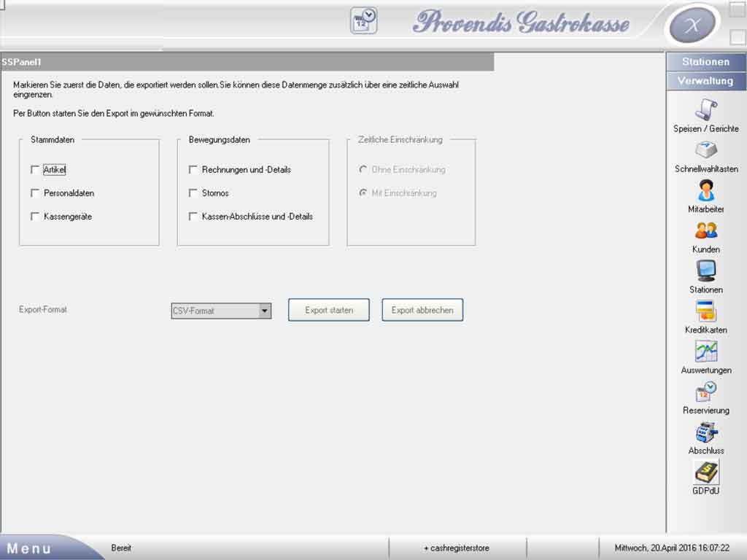Open the CSV-Format export dropdown
The height and width of the screenshot is (560, 747).
221,311
